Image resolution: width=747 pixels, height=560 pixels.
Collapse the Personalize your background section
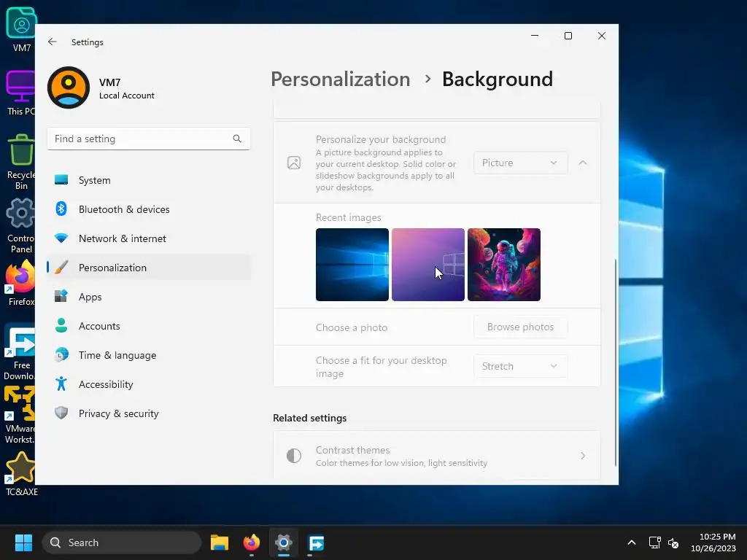[x=583, y=163]
